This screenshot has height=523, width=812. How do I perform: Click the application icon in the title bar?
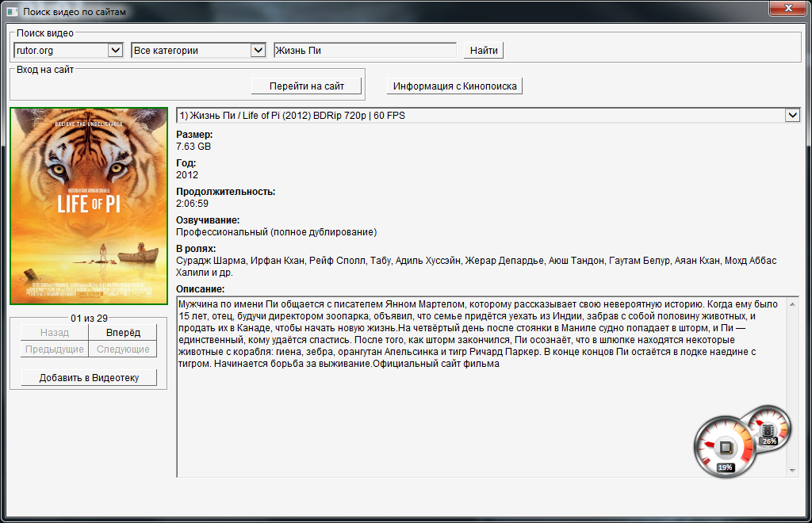point(12,12)
